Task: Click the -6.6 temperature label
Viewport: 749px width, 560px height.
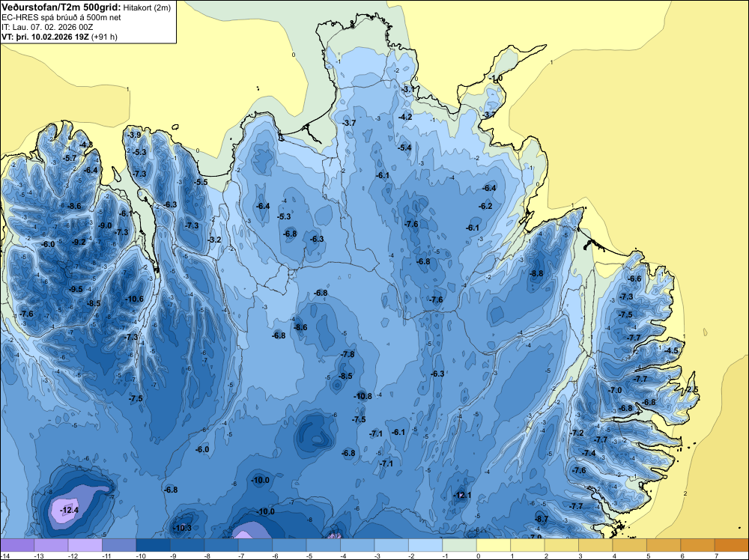Action: [x=635, y=279]
